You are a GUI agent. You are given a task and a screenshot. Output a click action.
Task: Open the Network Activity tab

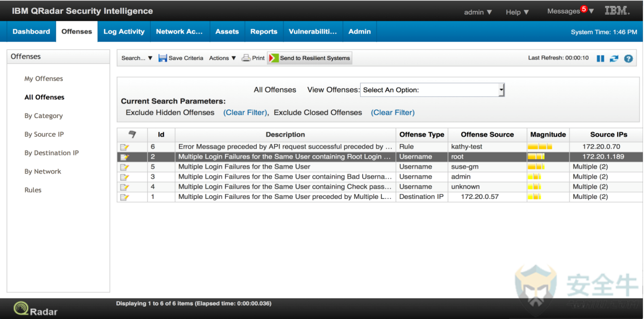(179, 31)
